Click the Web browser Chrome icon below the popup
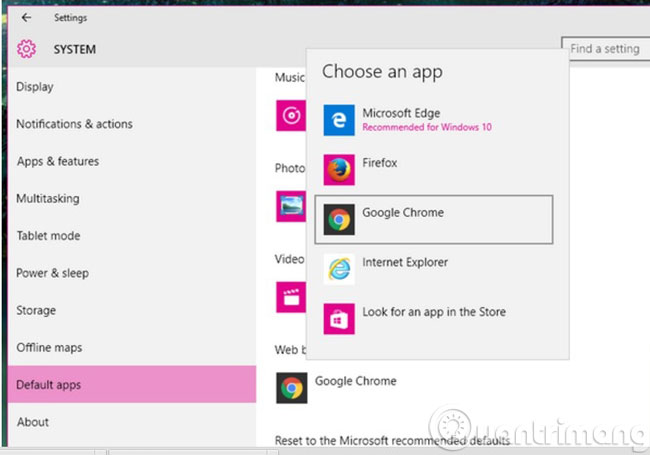The width and height of the screenshot is (650, 455). (x=292, y=388)
